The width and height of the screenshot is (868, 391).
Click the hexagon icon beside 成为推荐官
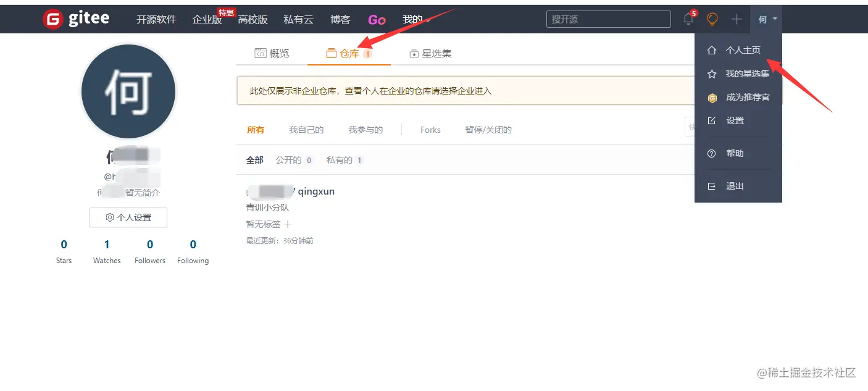(712, 98)
